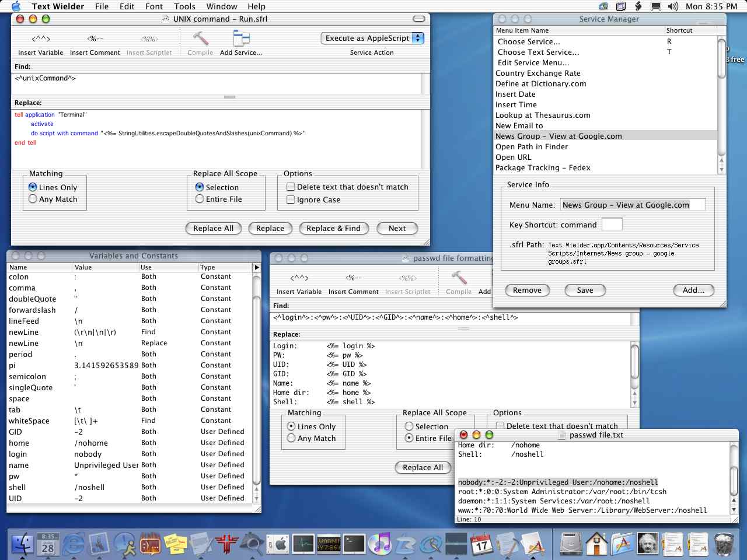Click the Key Shortcut command field

pos(612,224)
